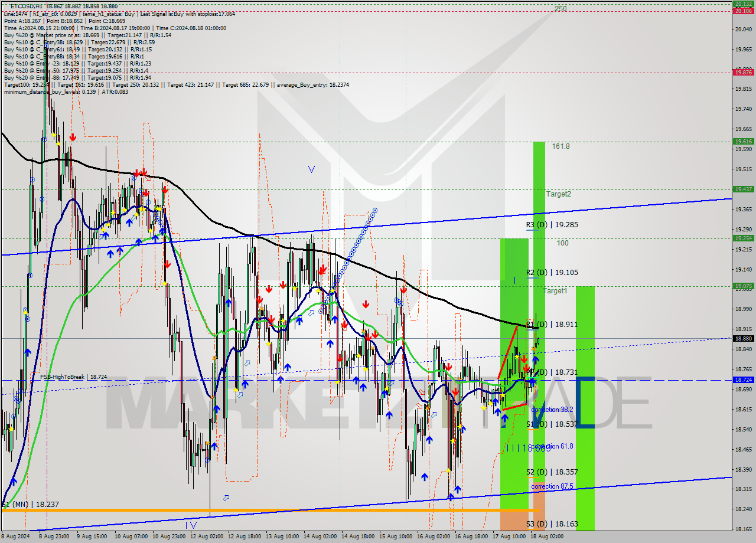Click the 18.390 price axis tick
Screen dimensions: 756x543
pyautogui.click(x=744, y=469)
